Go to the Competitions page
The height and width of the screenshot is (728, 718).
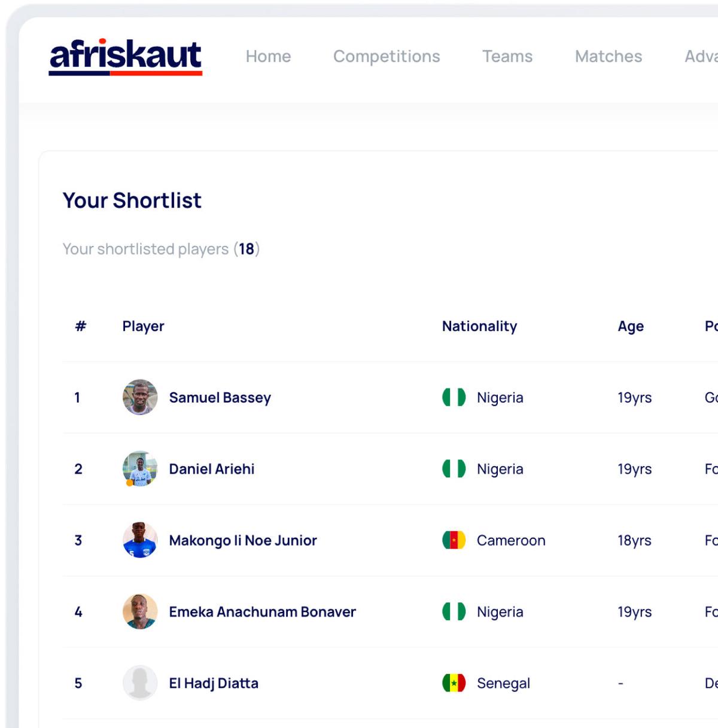pyautogui.click(x=387, y=56)
